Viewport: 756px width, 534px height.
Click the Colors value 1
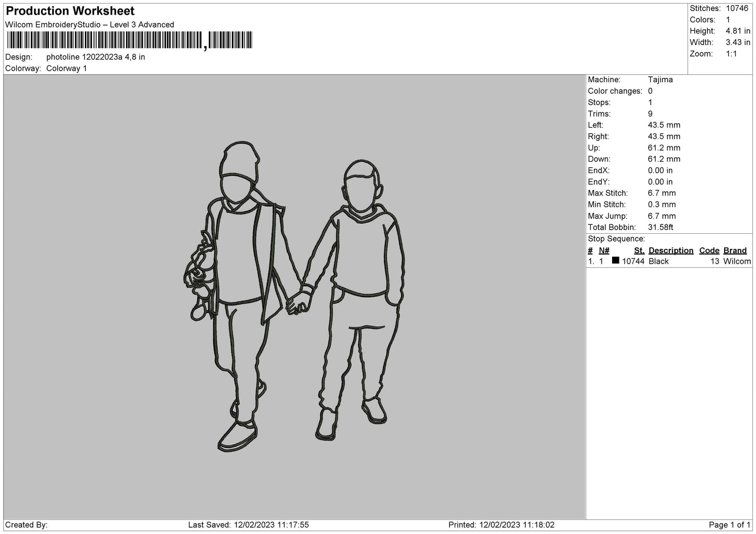point(728,20)
